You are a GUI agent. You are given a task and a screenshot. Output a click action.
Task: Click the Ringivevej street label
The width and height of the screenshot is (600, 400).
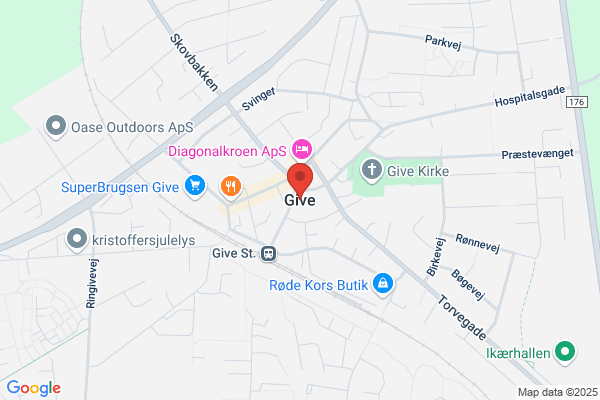coord(91,283)
